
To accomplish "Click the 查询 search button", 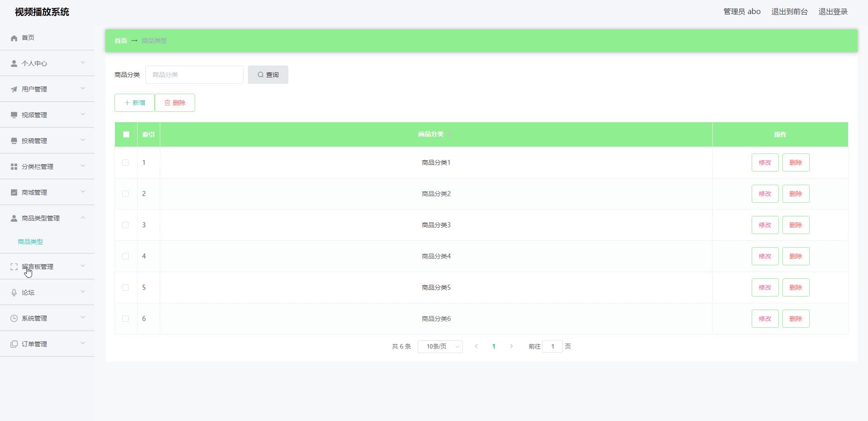I will click(x=268, y=75).
